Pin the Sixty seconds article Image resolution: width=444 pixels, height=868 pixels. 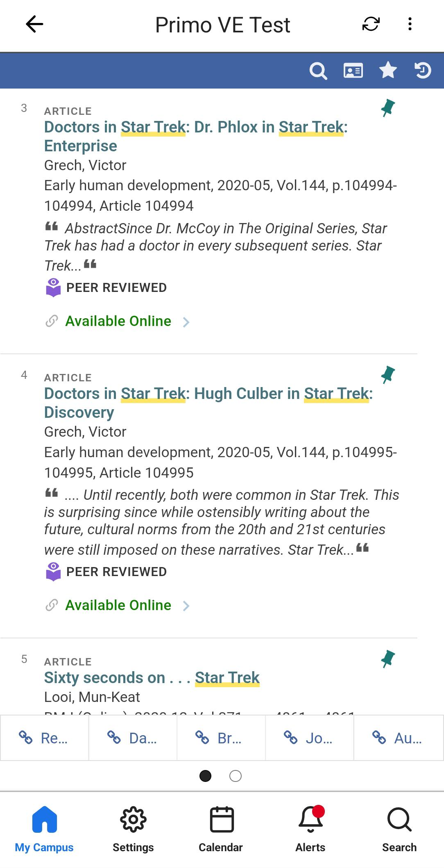[387, 659]
